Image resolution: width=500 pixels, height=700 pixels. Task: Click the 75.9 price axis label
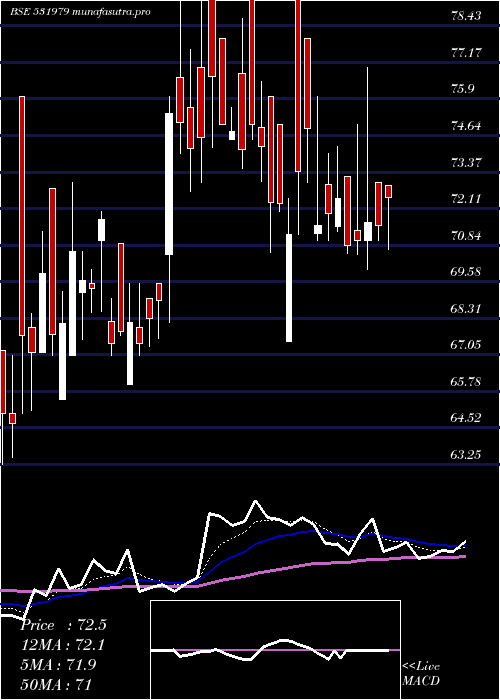click(x=463, y=89)
